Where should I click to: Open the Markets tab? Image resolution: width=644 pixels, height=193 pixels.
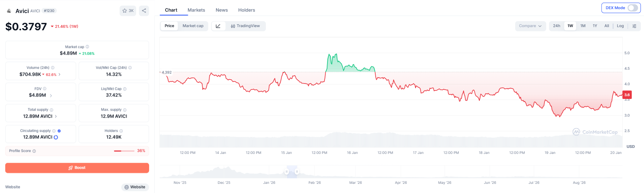tap(196, 10)
